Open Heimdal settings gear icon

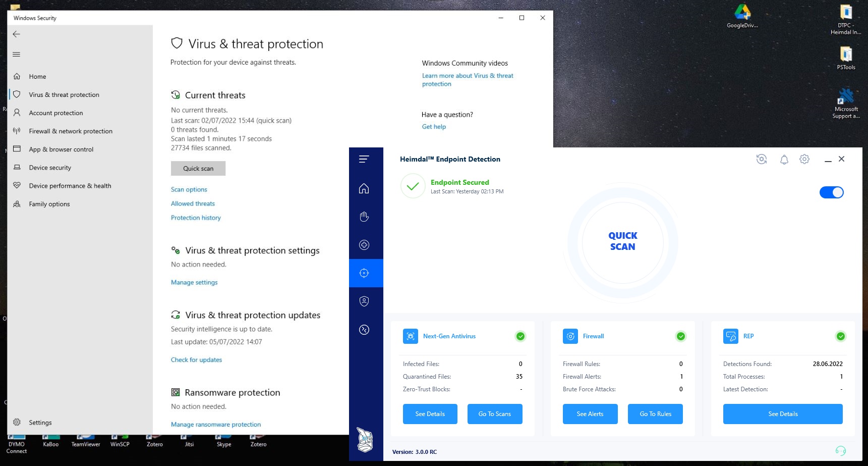pyautogui.click(x=804, y=159)
